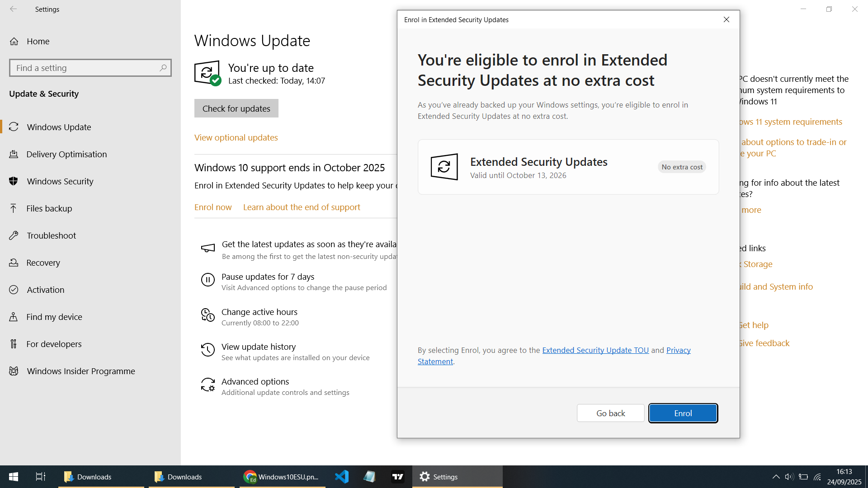The height and width of the screenshot is (488, 868).
Task: Open the TradingView taskbar icon
Action: pyautogui.click(x=398, y=477)
